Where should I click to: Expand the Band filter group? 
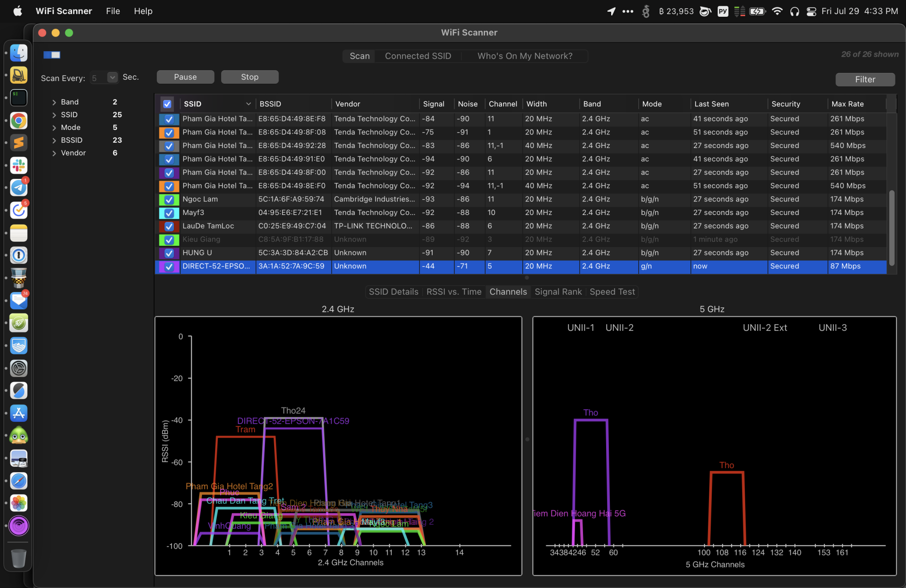tap(54, 102)
